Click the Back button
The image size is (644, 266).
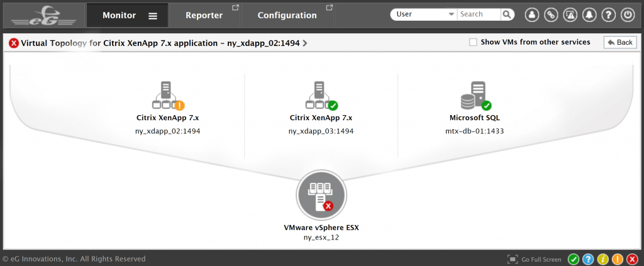pyautogui.click(x=619, y=42)
